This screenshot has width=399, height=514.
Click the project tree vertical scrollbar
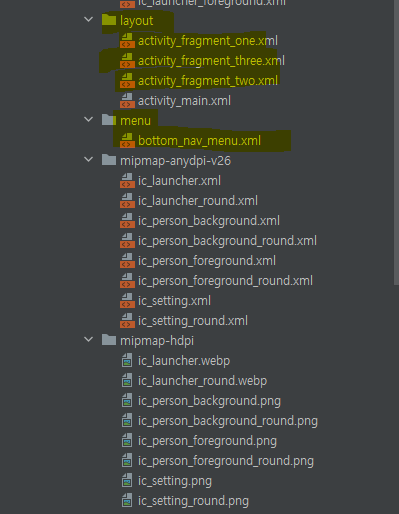point(396,142)
